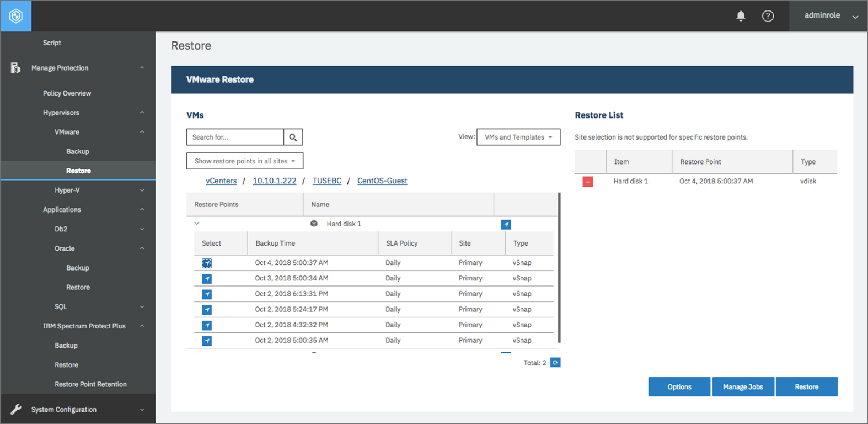868x424 pixels.
Task: Click the refresh icon next to Total: 2
Action: pyautogui.click(x=555, y=363)
